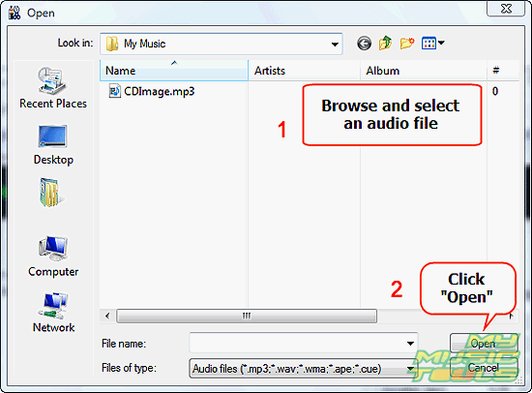The width and height of the screenshot is (532, 393).
Task: Open the Views menu icon
Action: (x=429, y=44)
